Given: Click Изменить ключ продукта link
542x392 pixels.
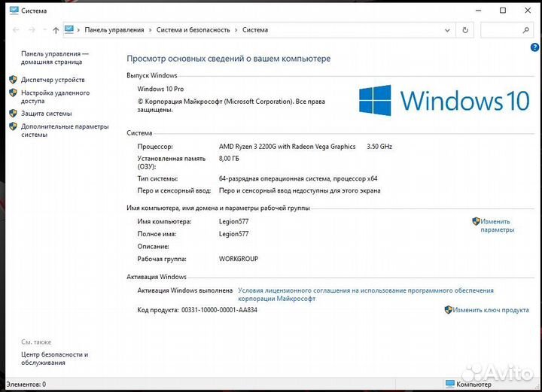Looking at the screenshot, I should 491,310.
